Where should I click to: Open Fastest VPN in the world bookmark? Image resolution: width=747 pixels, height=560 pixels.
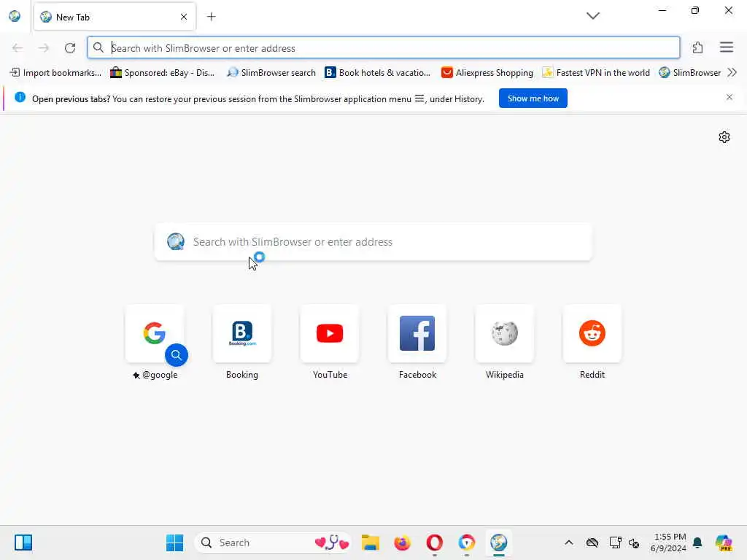click(596, 72)
